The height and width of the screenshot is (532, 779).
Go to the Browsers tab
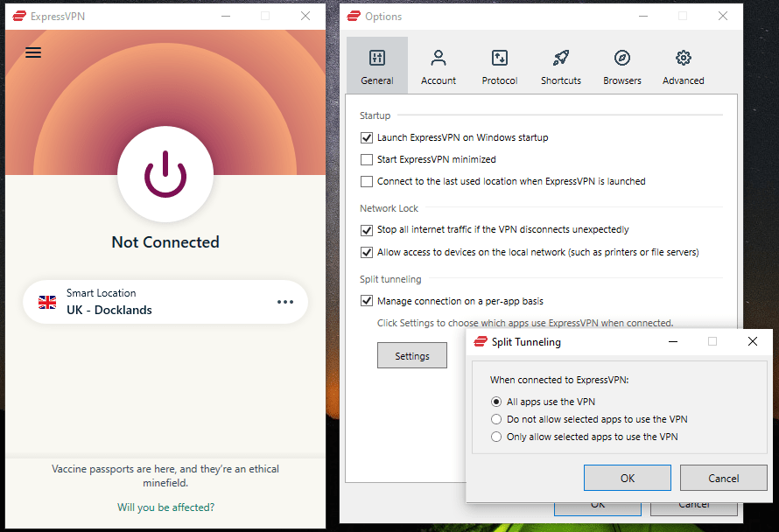coord(622,66)
